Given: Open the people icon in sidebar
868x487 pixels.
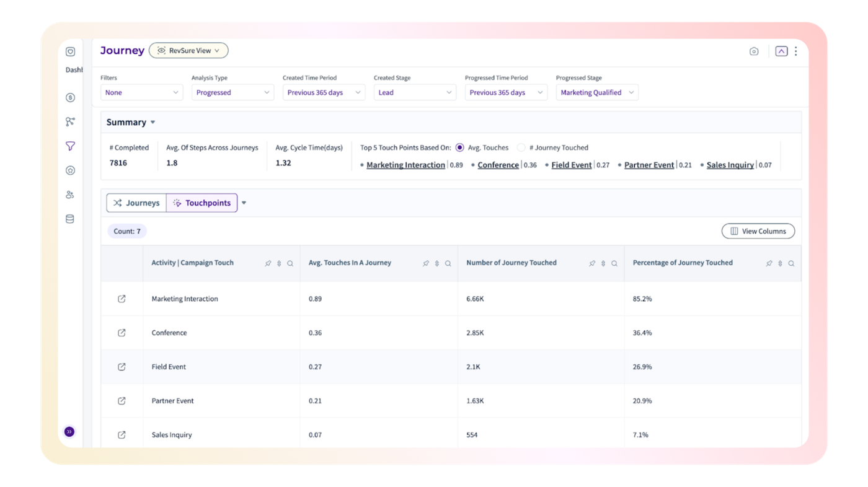Looking at the screenshot, I should point(70,195).
